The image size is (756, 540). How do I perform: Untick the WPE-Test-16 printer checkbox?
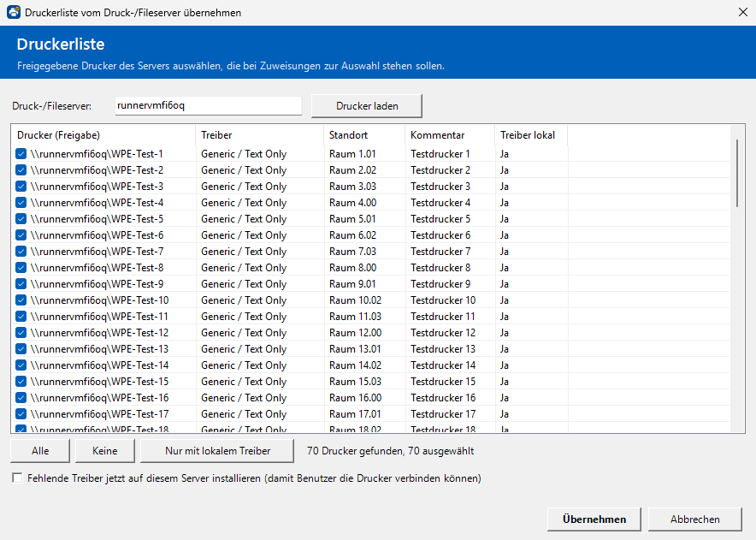(21, 398)
